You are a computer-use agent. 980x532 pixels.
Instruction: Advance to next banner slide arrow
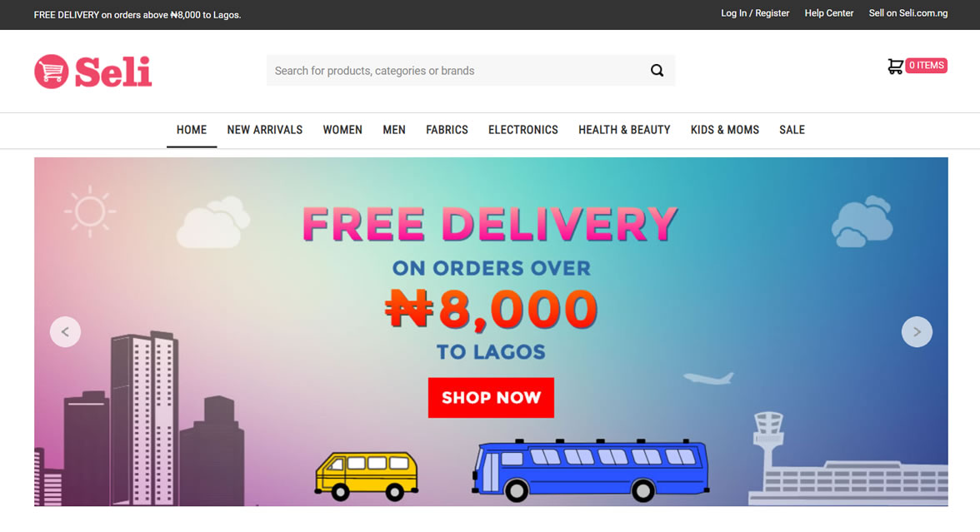pos(917,331)
